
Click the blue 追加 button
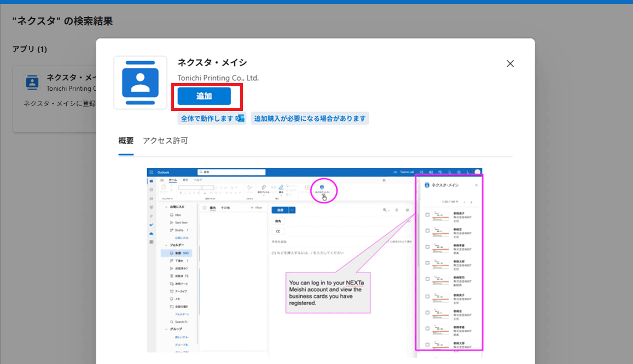[204, 96]
